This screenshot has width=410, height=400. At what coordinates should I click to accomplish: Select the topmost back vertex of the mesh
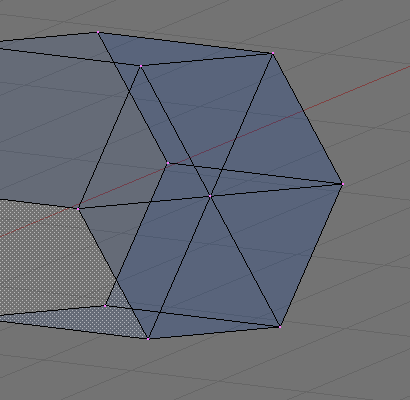(98, 32)
